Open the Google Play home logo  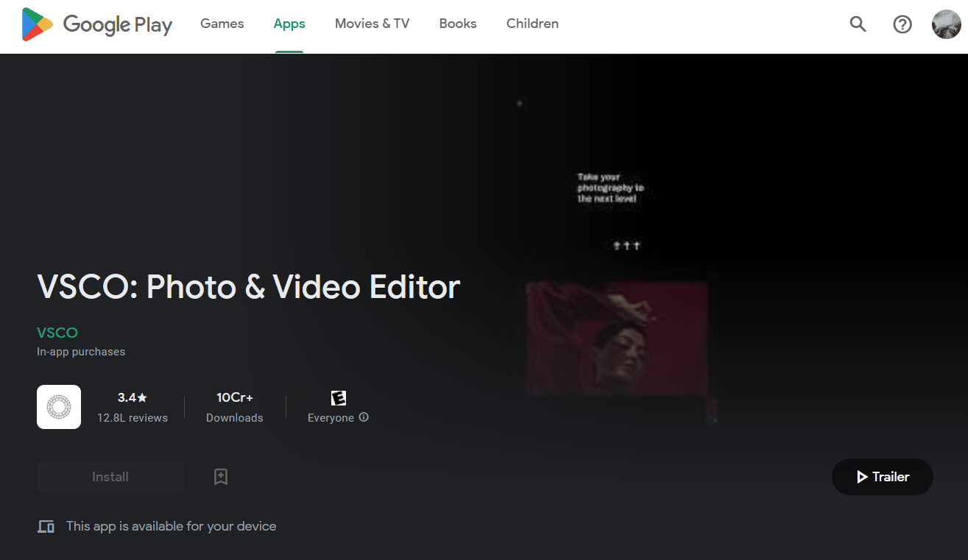[x=97, y=24]
